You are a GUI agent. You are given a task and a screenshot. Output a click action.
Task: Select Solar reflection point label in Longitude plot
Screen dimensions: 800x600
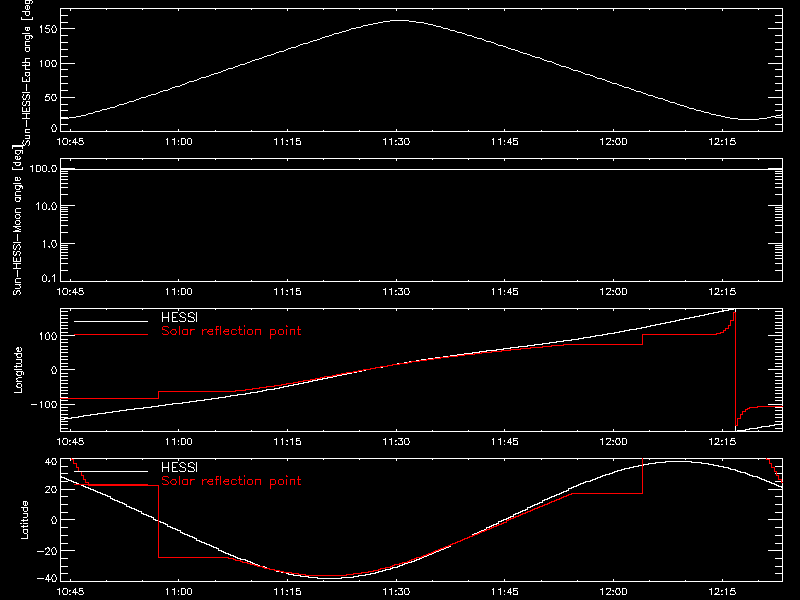[231, 331]
